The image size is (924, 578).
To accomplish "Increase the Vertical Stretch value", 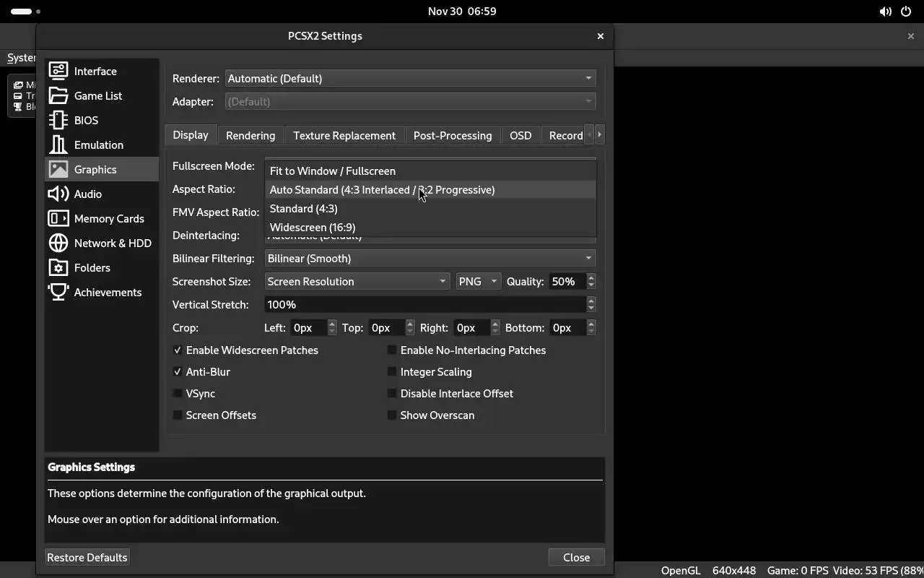I will (591, 301).
